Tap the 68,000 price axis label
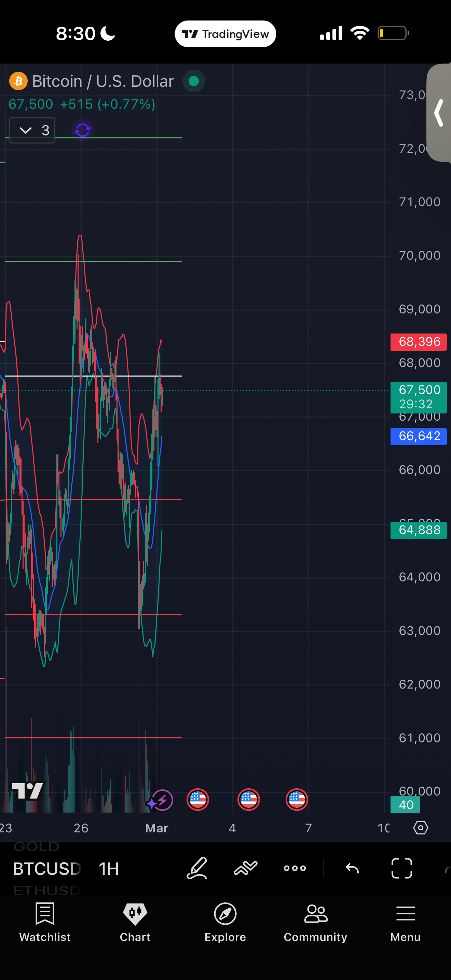The height and width of the screenshot is (980, 451). pos(420,363)
